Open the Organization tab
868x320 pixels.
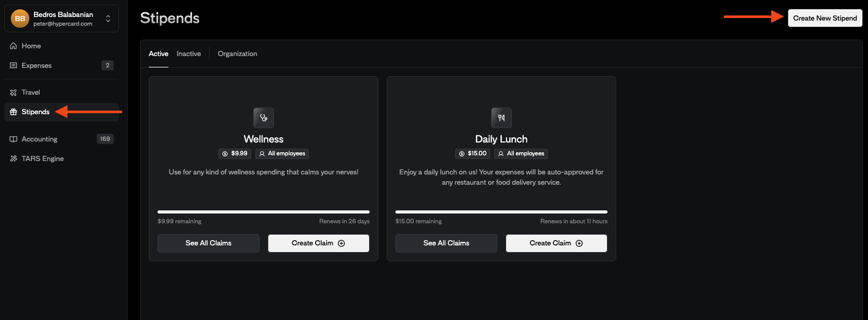point(237,54)
